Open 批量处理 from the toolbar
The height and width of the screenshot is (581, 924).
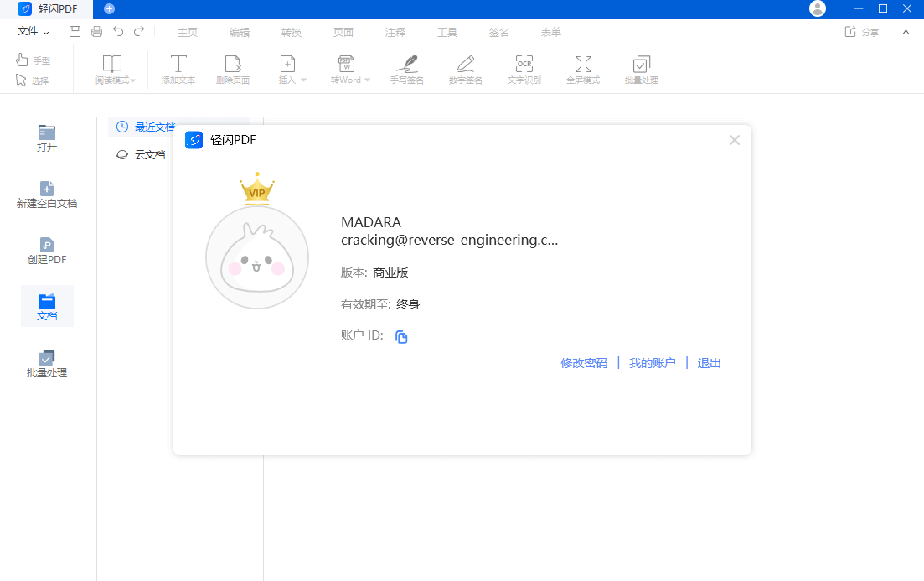(x=640, y=69)
